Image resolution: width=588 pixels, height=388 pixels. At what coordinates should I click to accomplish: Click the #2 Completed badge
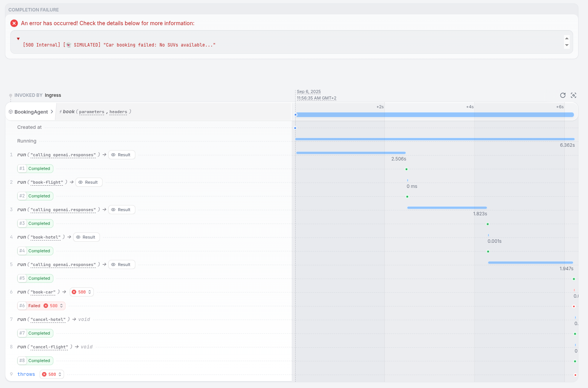(x=35, y=196)
